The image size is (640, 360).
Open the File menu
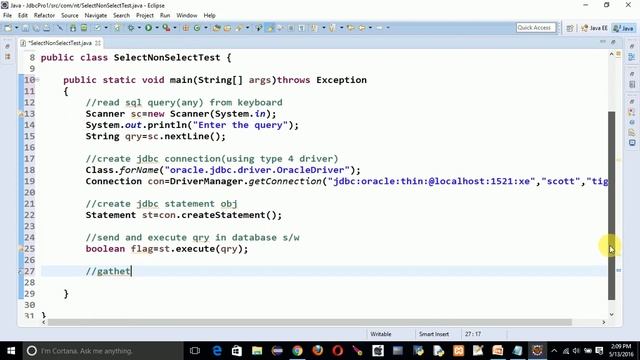(7, 16)
